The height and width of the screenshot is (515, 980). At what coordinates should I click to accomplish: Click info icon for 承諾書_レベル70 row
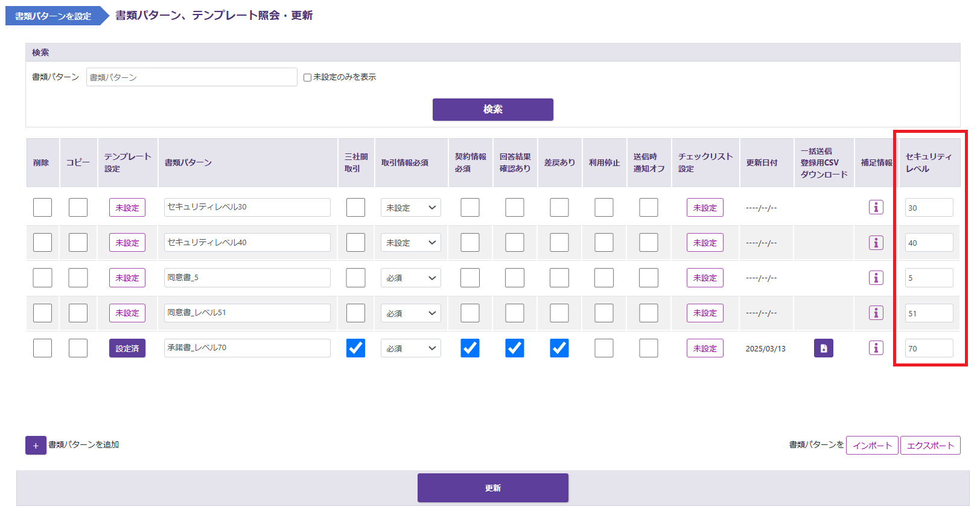coord(876,348)
